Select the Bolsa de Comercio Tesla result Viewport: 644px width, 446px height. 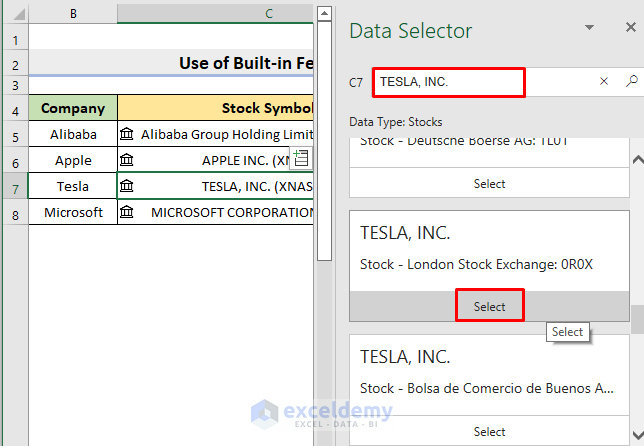tap(489, 431)
